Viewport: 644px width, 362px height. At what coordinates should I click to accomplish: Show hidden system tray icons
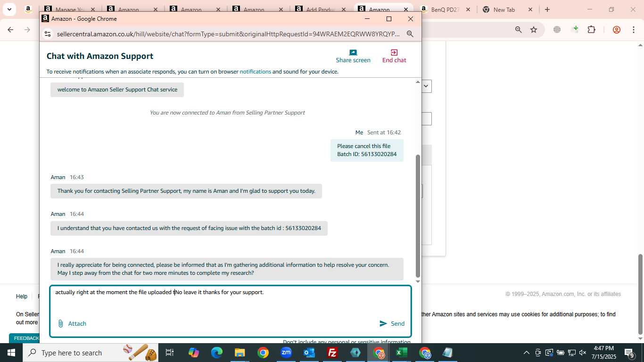(x=526, y=353)
